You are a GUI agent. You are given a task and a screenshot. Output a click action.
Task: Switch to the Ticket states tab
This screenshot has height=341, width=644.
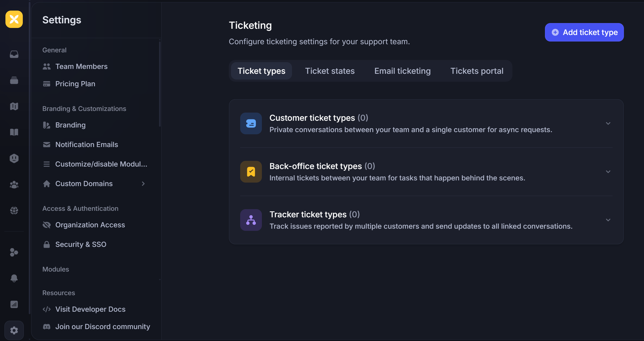tap(330, 71)
